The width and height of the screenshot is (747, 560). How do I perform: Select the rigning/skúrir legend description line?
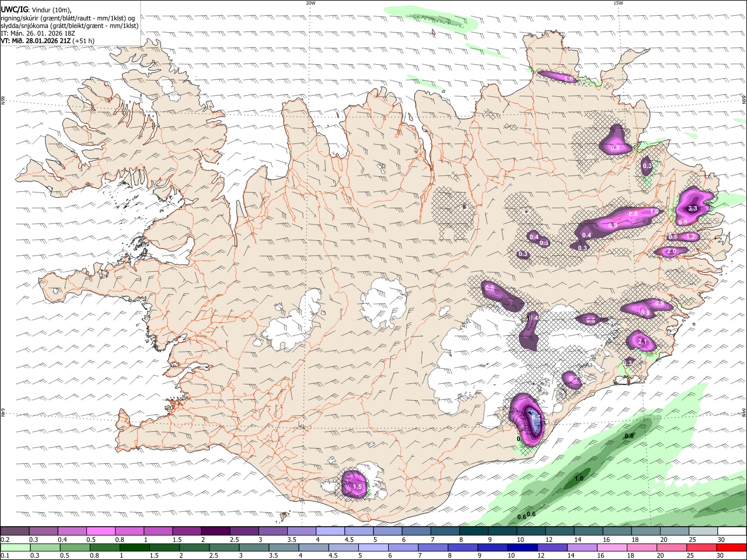68,18
